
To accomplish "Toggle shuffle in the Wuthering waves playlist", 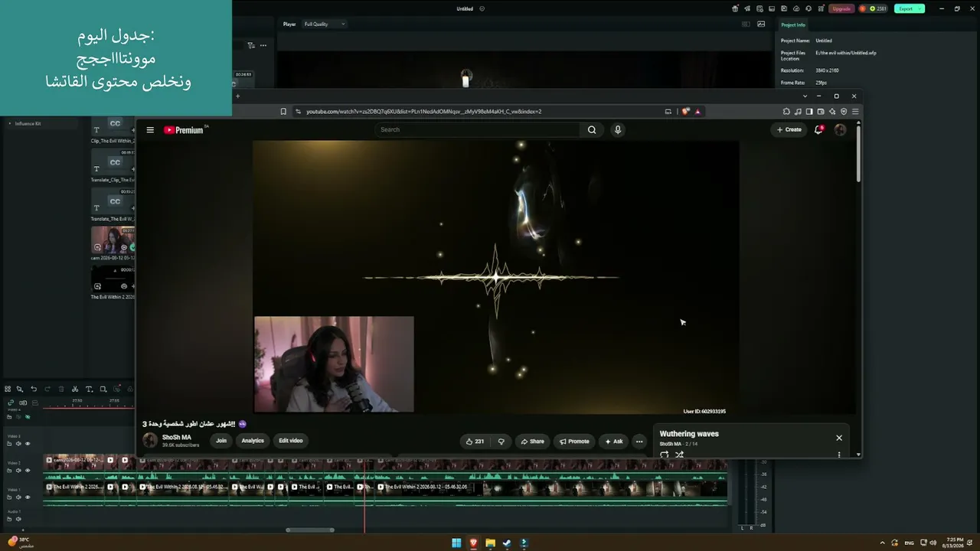I will click(x=679, y=455).
